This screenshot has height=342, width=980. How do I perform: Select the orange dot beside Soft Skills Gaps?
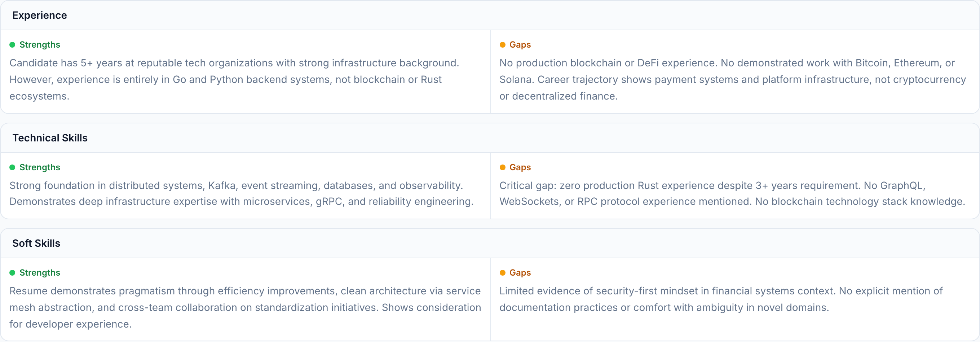pos(503,272)
